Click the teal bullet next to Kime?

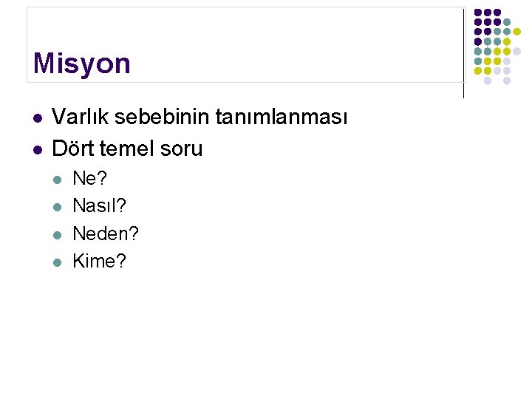pyautogui.click(x=56, y=262)
